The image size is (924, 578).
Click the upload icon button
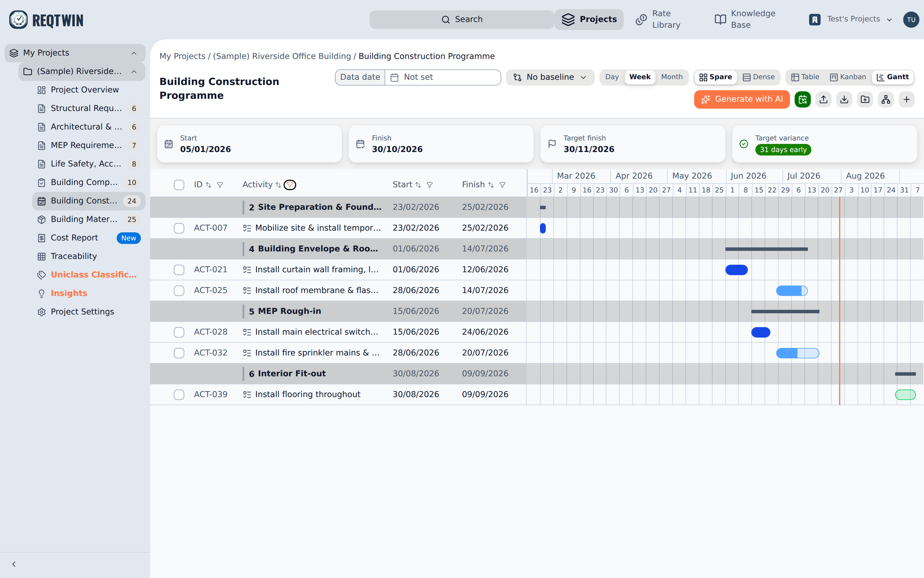point(824,99)
